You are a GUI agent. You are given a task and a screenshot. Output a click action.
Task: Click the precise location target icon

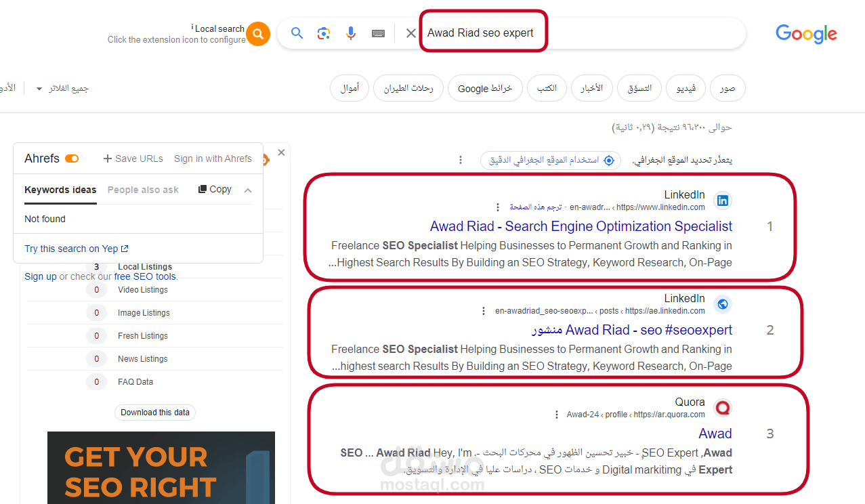point(608,160)
